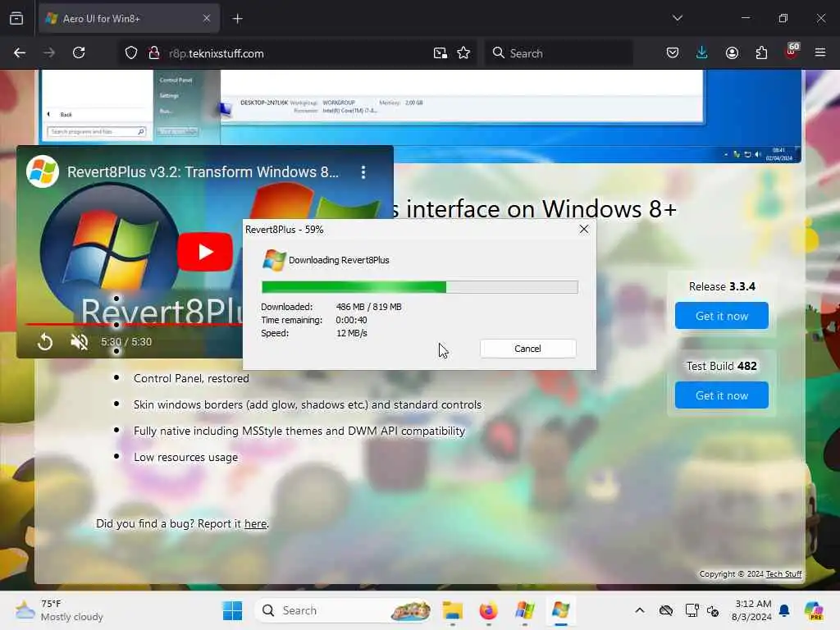Open Firefox hamburger application menu

(x=820, y=52)
